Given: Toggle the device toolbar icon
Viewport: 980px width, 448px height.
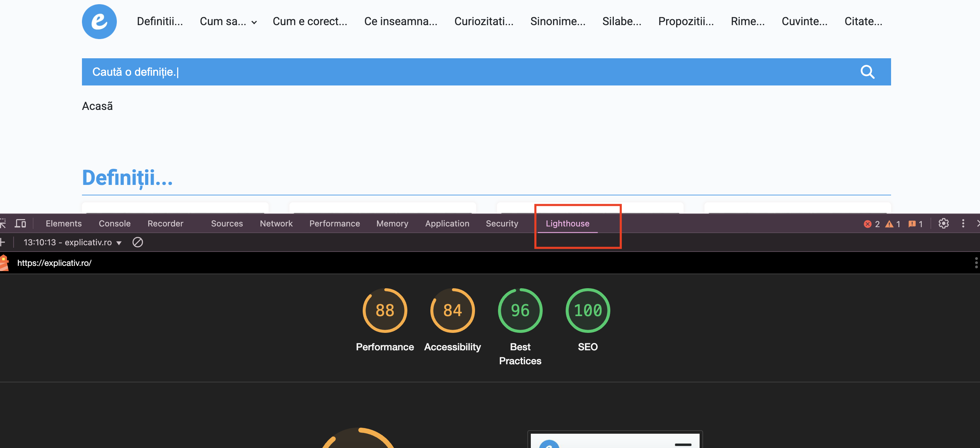Looking at the screenshot, I should (x=20, y=223).
